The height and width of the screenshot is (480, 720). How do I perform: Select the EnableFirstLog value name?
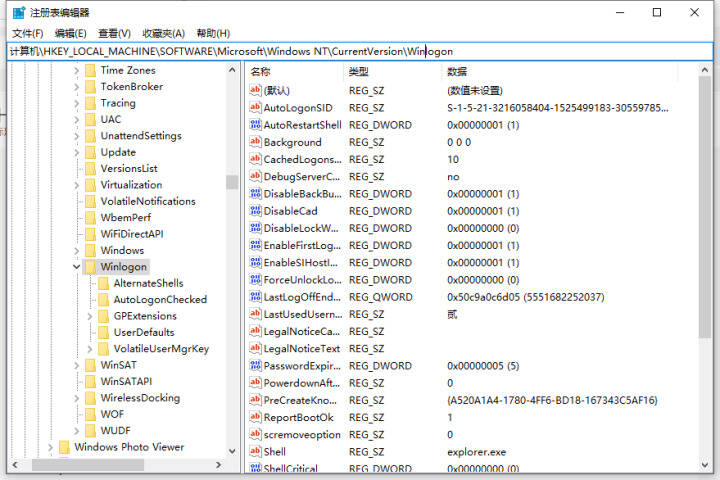(x=302, y=246)
